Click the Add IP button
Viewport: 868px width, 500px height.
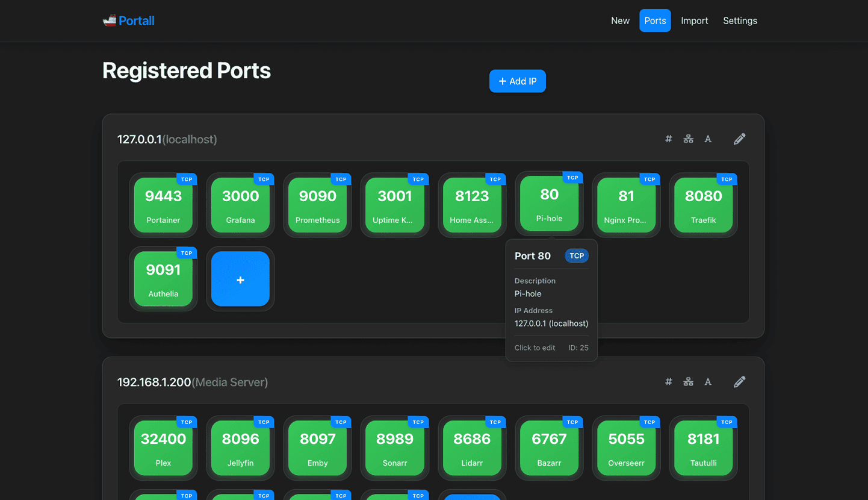[518, 81]
